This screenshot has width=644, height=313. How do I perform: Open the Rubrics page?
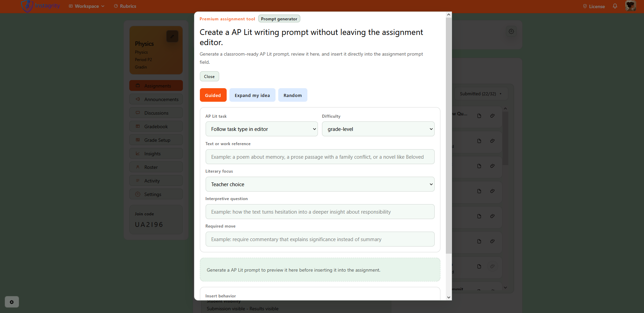pos(125,6)
